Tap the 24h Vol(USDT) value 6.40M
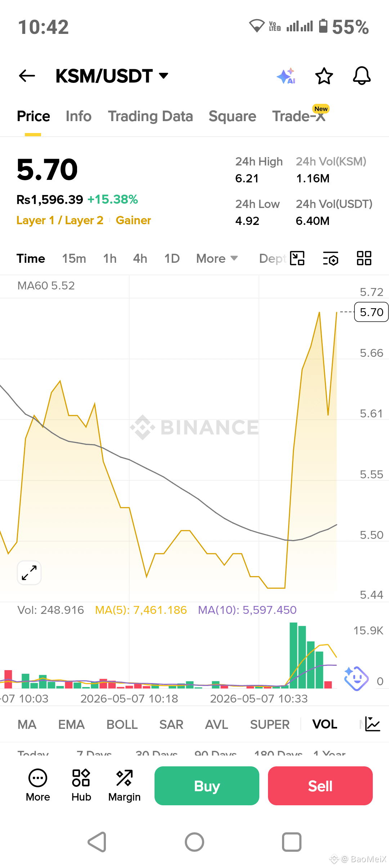The height and width of the screenshot is (868, 389). click(x=313, y=221)
